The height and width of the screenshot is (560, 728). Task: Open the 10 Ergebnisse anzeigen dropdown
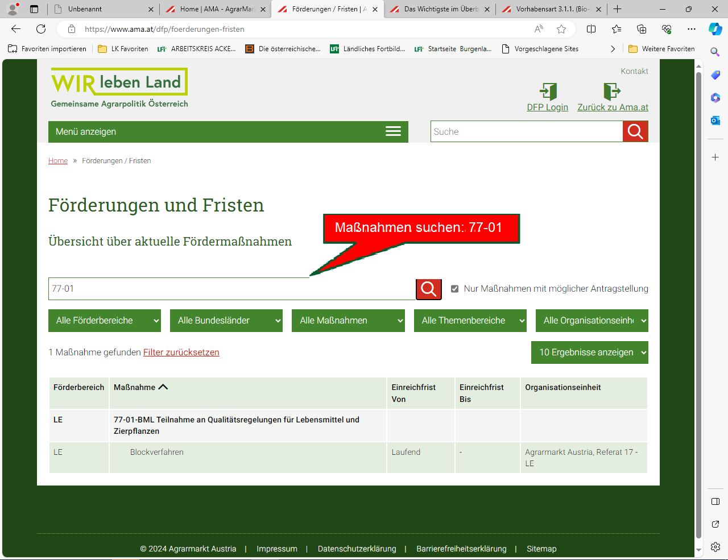[x=589, y=352]
